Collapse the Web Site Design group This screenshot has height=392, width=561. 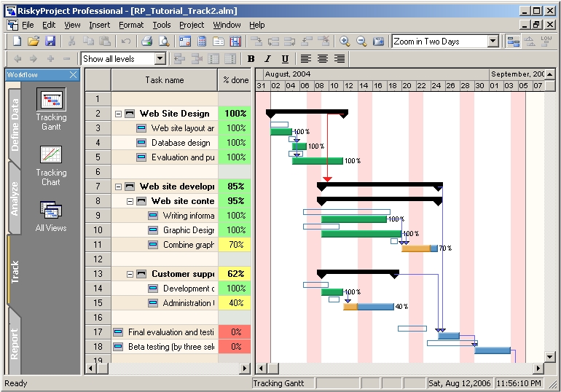[x=119, y=114]
